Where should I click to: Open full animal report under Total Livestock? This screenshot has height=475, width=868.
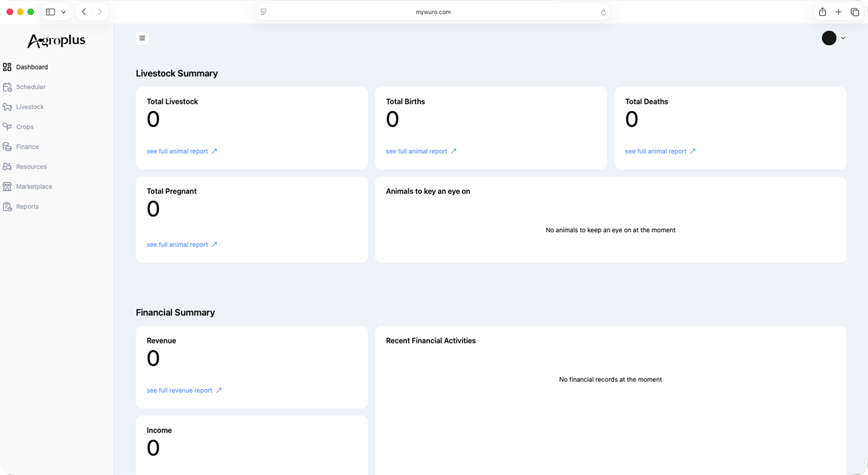pos(181,151)
